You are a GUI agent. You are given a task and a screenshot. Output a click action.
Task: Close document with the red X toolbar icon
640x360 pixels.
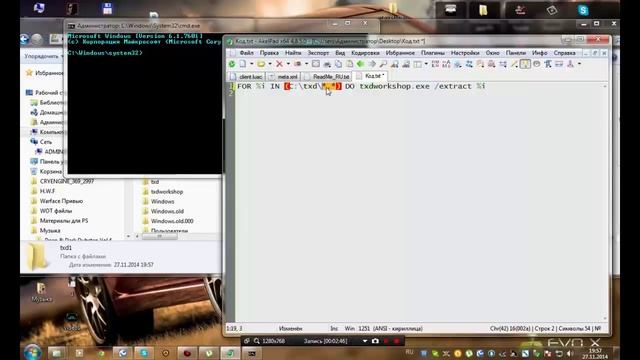[279, 64]
